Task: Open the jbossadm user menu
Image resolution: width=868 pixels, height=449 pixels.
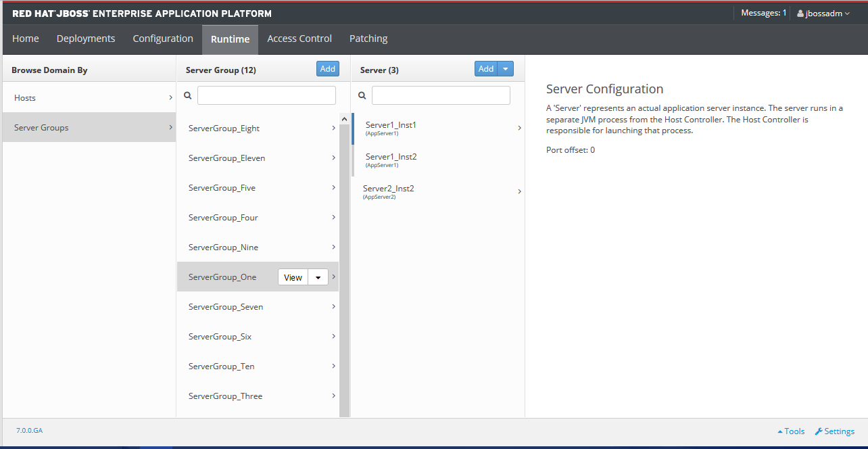Action: point(823,13)
